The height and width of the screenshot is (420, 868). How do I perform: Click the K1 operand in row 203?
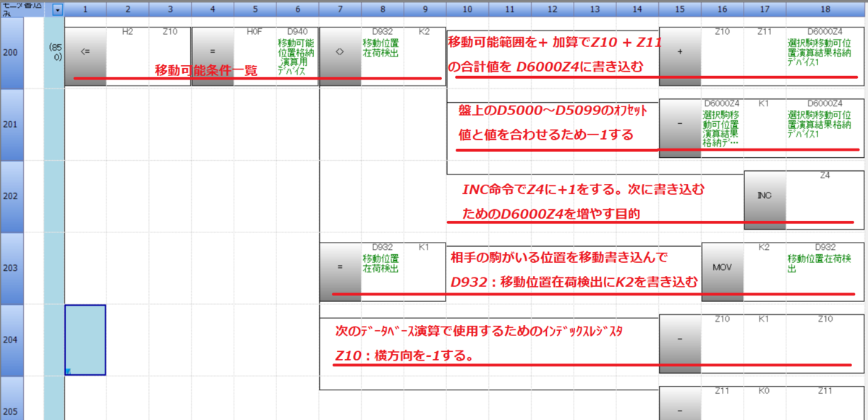[x=425, y=247]
